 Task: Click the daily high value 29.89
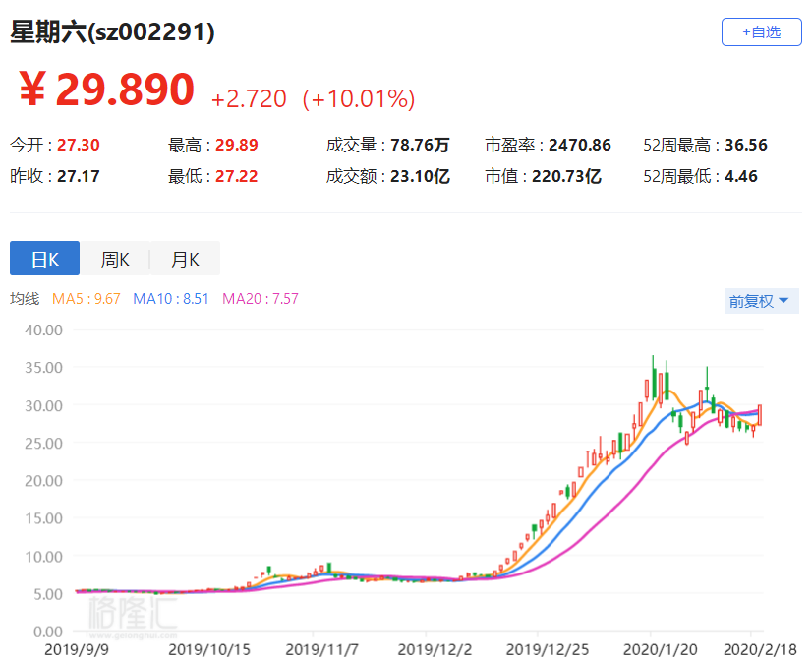[237, 145]
